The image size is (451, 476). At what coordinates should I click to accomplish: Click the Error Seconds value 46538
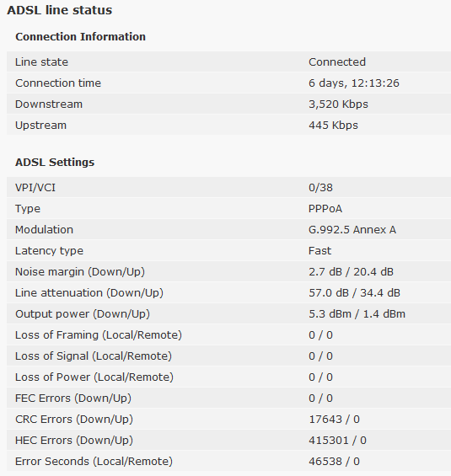tap(325, 462)
